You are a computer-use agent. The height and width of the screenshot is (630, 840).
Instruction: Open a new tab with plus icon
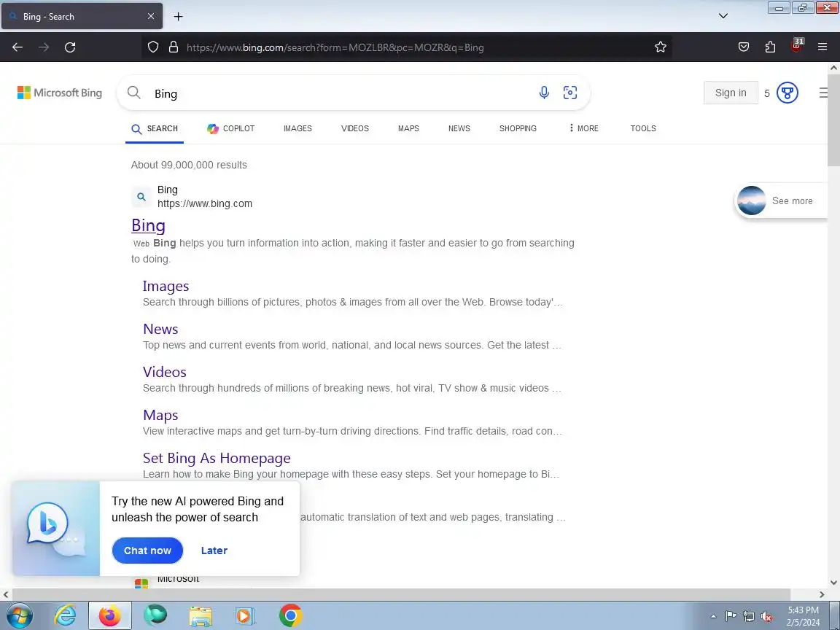click(x=179, y=17)
